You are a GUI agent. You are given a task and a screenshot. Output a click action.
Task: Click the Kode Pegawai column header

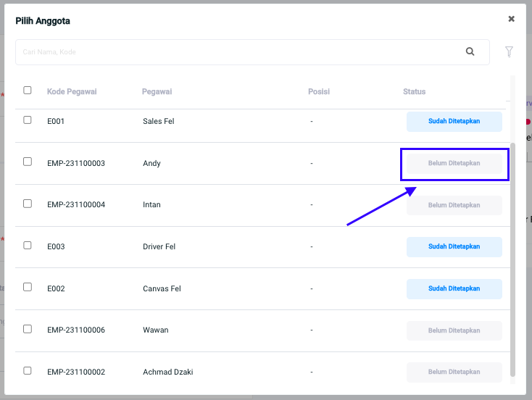pyautogui.click(x=72, y=92)
